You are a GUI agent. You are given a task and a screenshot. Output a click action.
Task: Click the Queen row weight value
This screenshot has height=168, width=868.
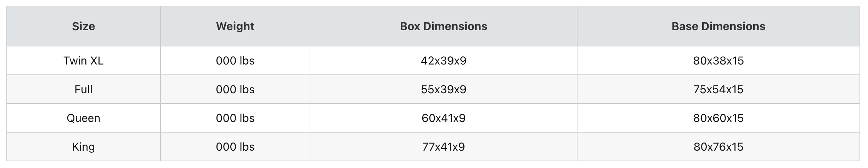coord(235,118)
